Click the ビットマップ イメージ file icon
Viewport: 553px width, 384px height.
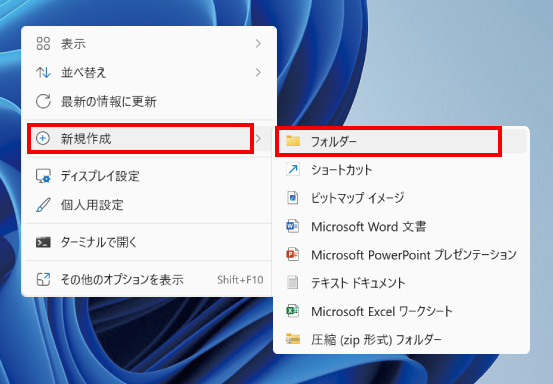point(293,198)
